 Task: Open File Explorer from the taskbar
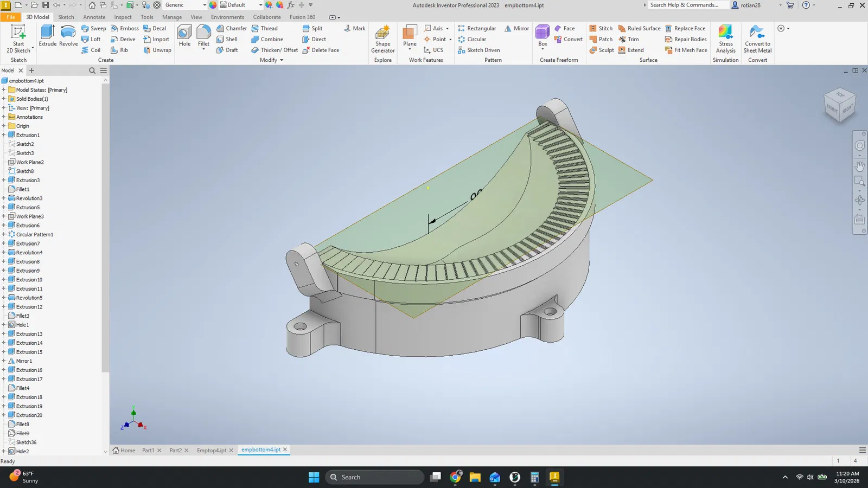475,477
